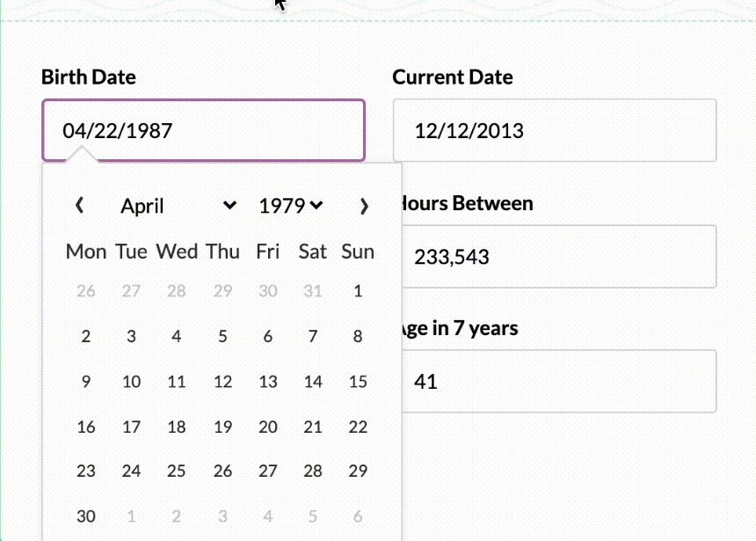756x541 pixels.
Task: Select April 1 in the calendar
Action: click(358, 291)
